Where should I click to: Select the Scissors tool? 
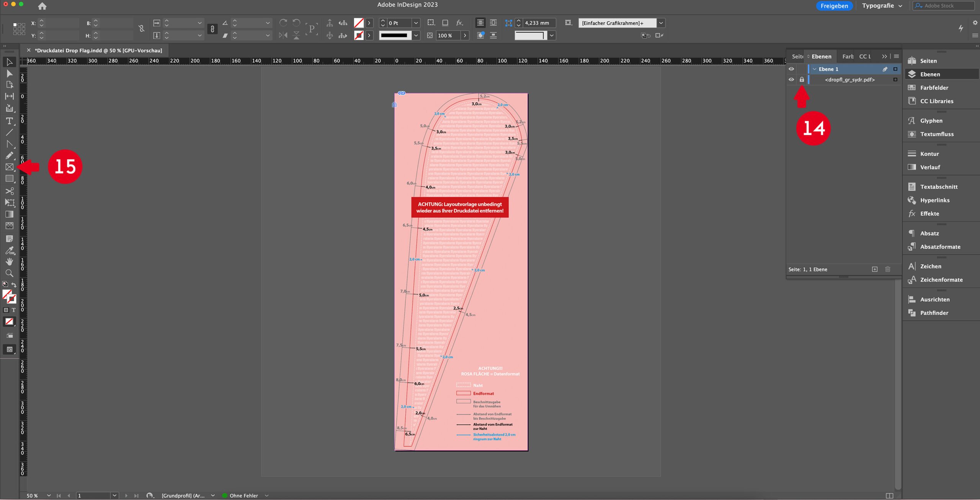tap(9, 191)
